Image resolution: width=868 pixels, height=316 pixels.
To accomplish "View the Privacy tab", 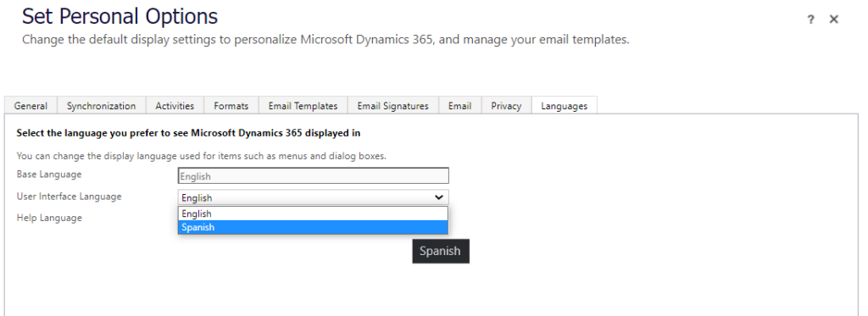I will pos(507,106).
